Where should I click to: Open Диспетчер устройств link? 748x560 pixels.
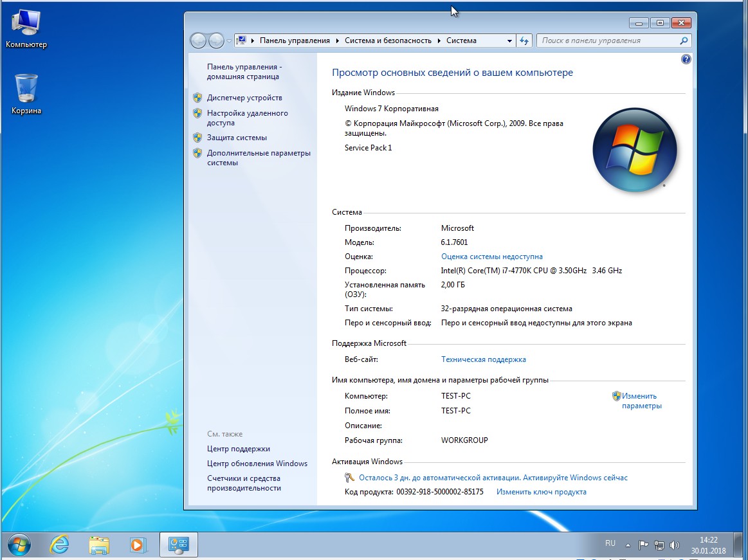(x=244, y=98)
